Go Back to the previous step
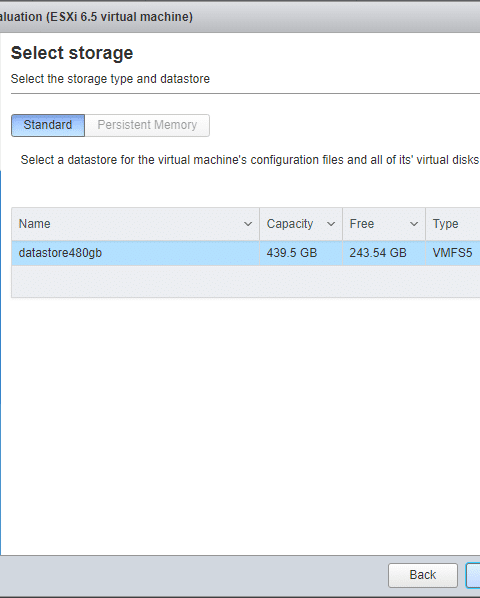Viewport: 480px width, 598px height. (423, 575)
